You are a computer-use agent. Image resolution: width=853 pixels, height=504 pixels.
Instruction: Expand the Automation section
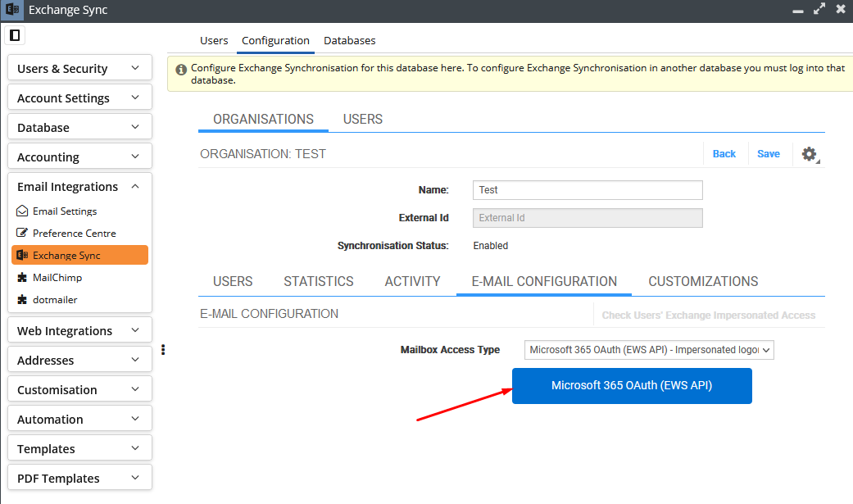(80, 419)
